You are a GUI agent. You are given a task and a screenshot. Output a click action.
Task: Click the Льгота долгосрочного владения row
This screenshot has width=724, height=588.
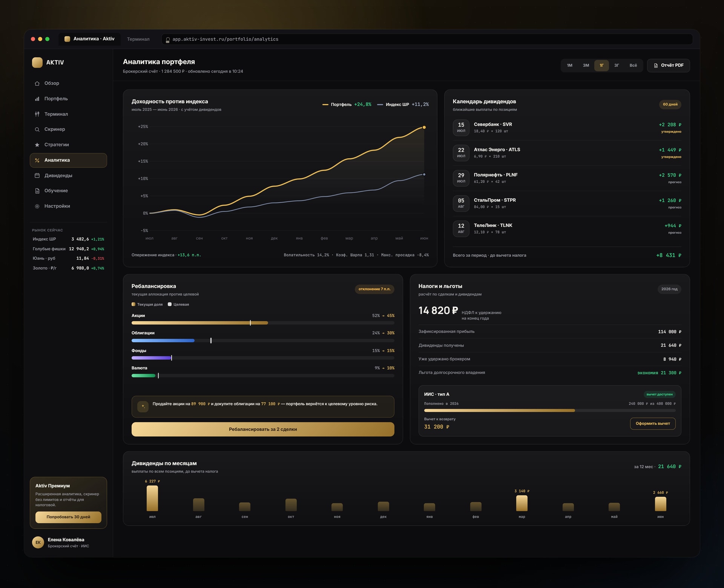[x=550, y=373]
